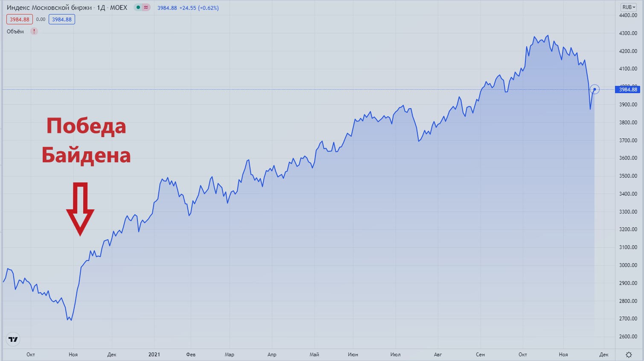Image resolution: width=644 pixels, height=361 pixels.
Task: Click the Авг label on time axis
Action: (x=438, y=355)
